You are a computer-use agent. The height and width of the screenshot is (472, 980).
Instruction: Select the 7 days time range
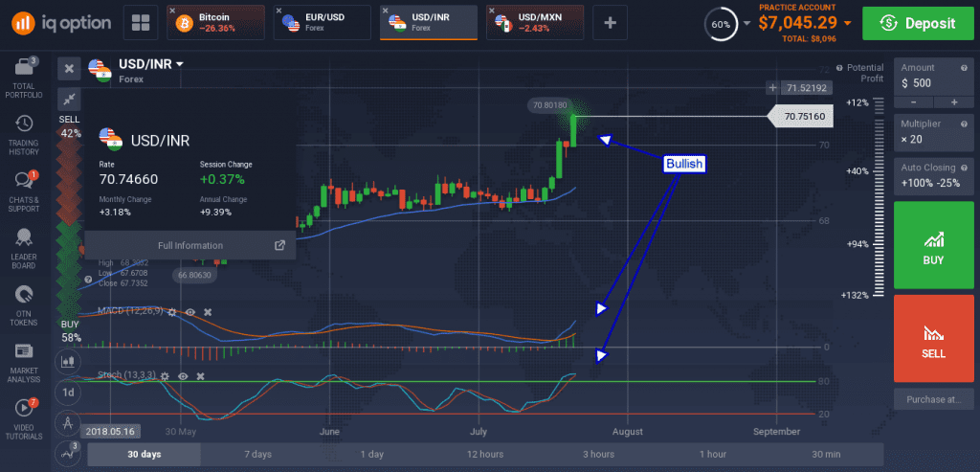coord(257,454)
